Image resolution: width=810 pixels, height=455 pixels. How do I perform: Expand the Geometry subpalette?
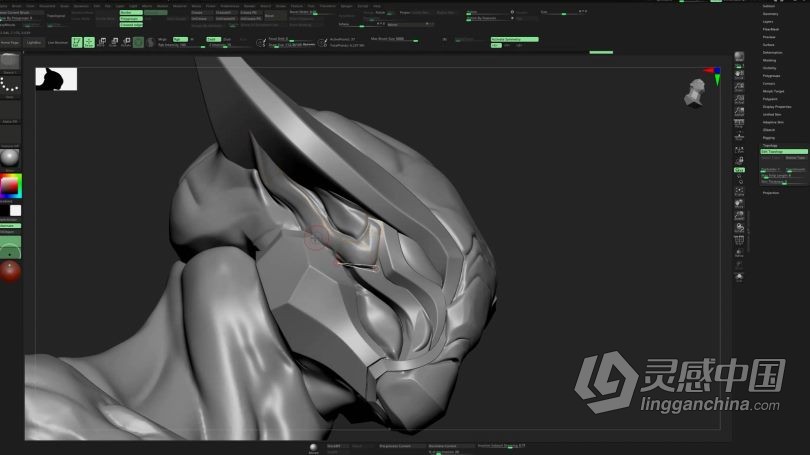point(770,14)
